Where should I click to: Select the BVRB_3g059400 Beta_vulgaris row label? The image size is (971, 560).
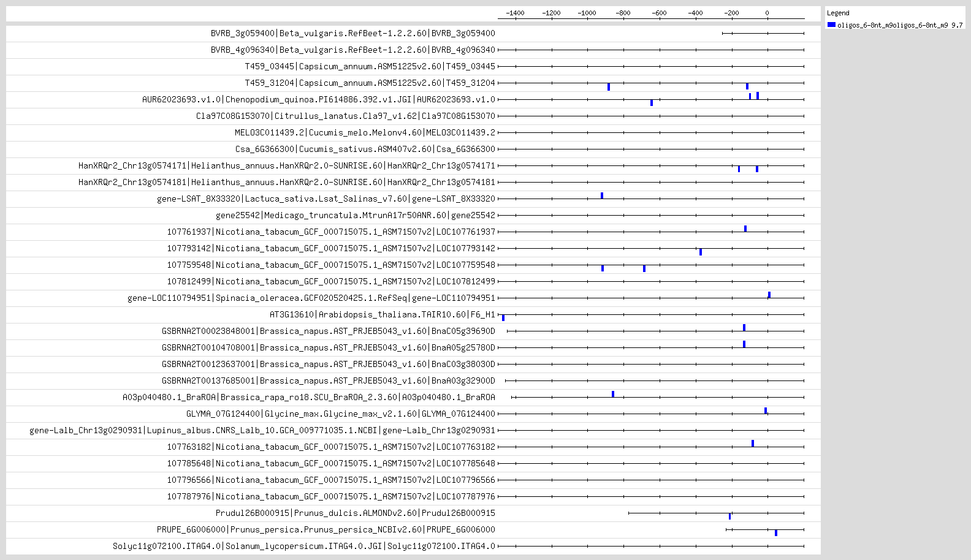(x=353, y=33)
